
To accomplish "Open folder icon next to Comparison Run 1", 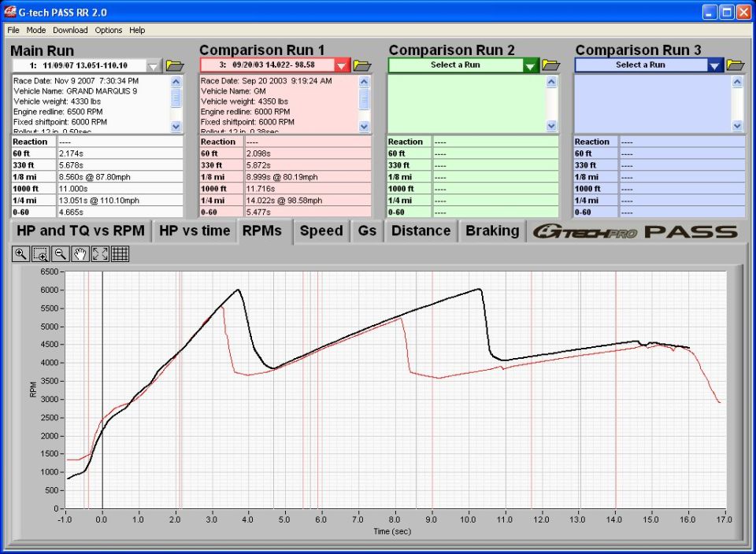I will pyautogui.click(x=362, y=65).
